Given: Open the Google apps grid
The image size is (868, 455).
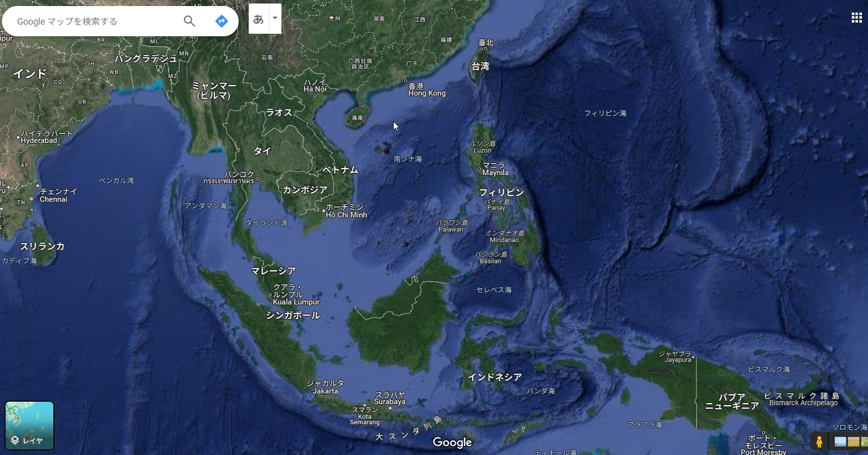Looking at the screenshot, I should 856,18.
